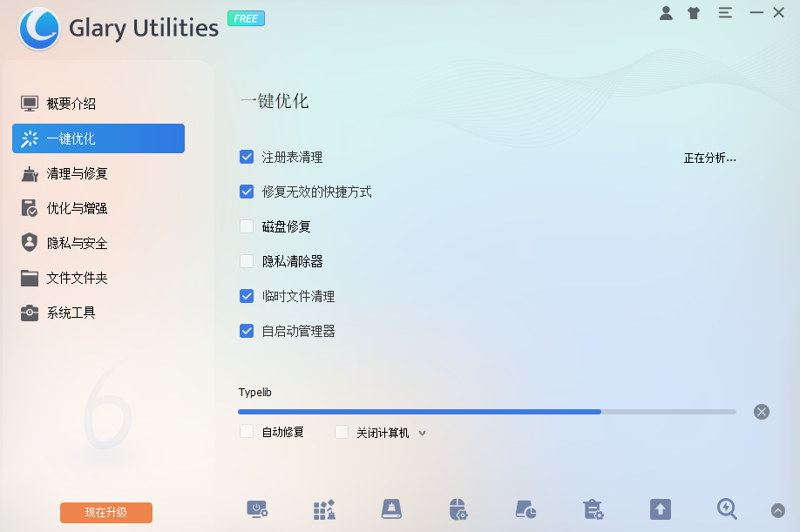
Task: Open the hamburger menu in title bar
Action: [x=725, y=12]
